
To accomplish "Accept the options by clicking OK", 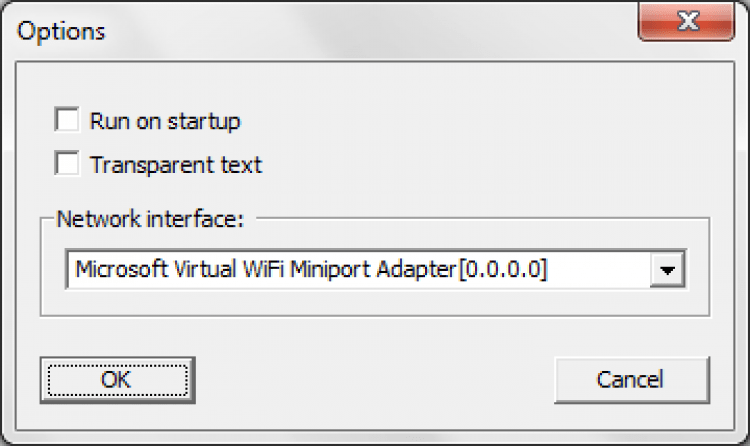I will [117, 379].
